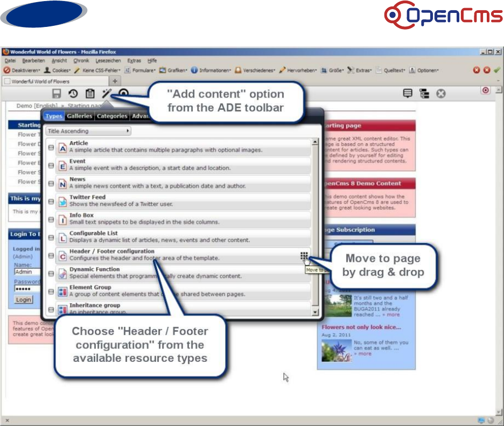Open the Chronik menu
The image size is (504, 426).
tap(81, 60)
